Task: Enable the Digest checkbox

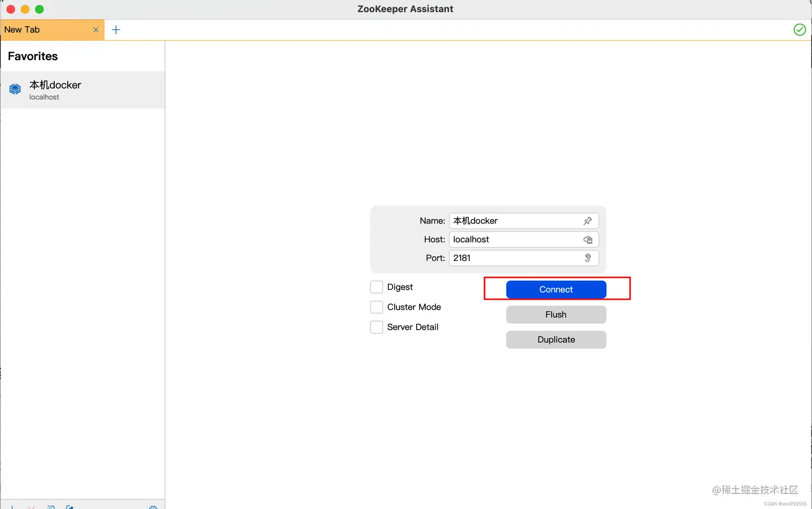Action: [x=376, y=287]
